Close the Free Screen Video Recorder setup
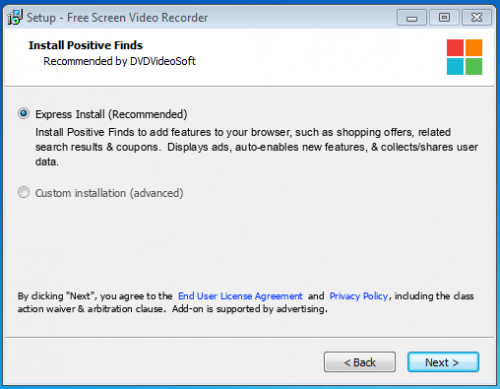This screenshot has width=500, height=389. tap(477, 18)
